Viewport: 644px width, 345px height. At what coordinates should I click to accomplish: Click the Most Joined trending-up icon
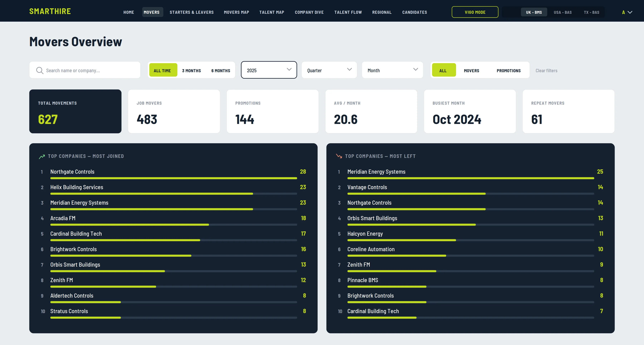point(42,157)
